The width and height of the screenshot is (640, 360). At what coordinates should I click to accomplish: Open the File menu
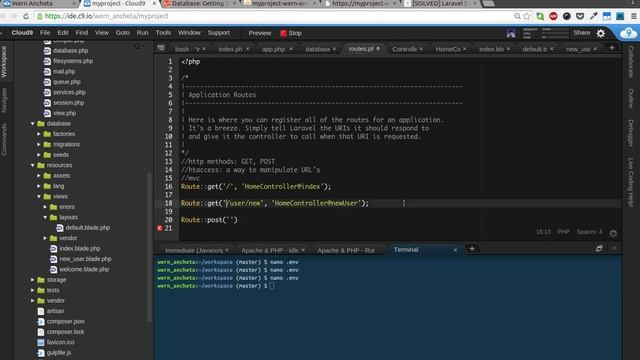45,33
